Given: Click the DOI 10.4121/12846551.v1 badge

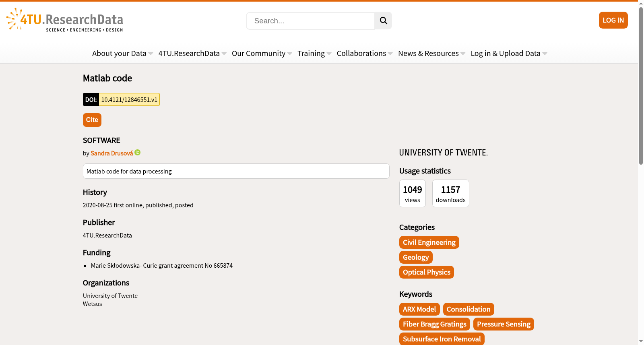Looking at the screenshot, I should pyautogui.click(x=121, y=99).
